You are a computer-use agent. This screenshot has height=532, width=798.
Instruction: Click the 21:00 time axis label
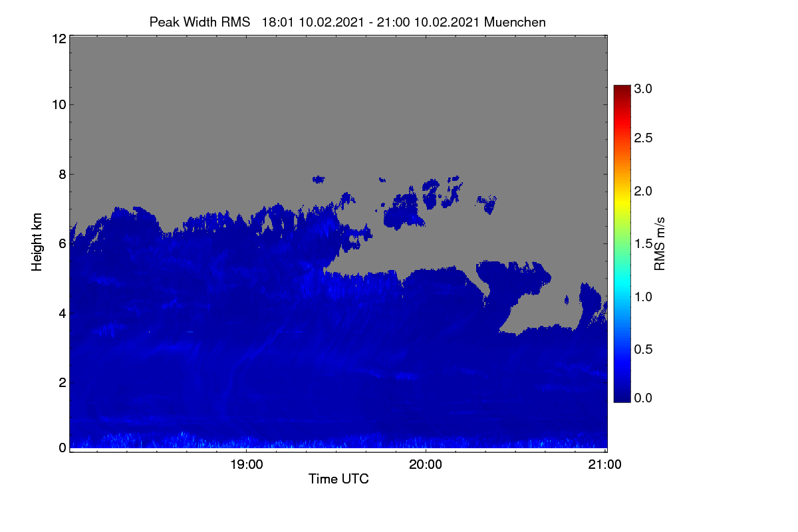click(605, 465)
